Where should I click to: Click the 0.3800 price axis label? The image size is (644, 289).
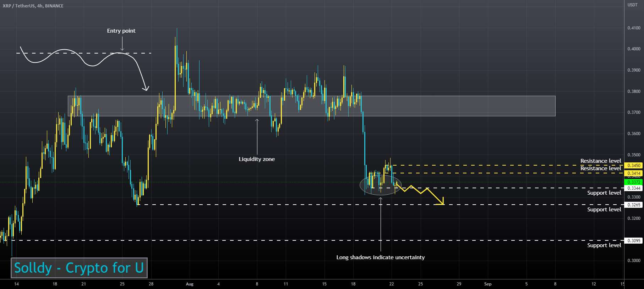pos(634,91)
